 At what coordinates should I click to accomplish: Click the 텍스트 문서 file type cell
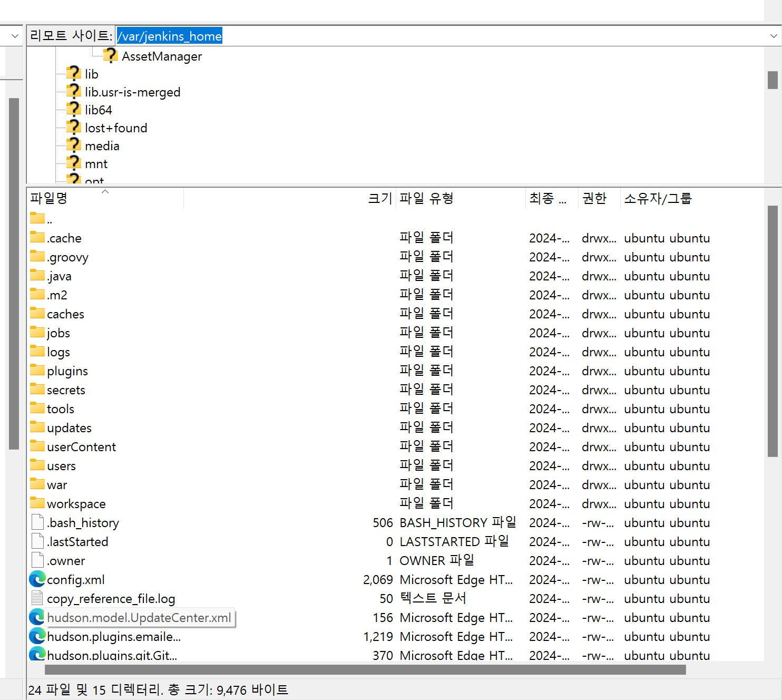coord(433,598)
